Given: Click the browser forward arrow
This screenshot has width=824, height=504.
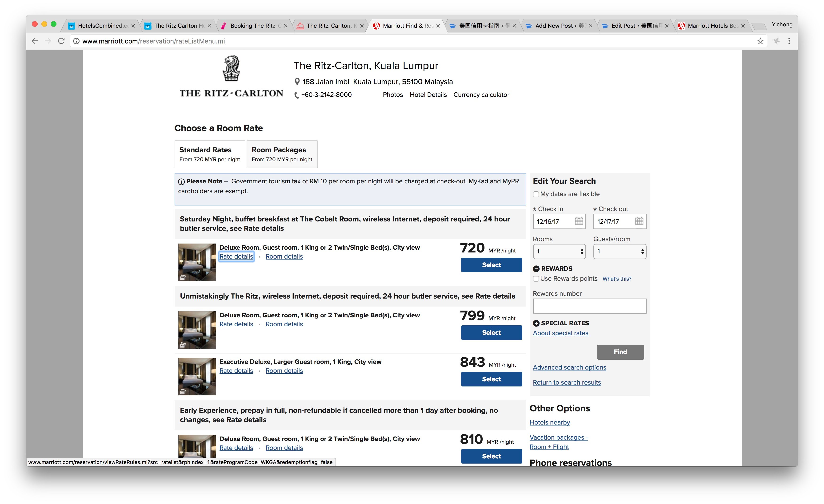Looking at the screenshot, I should pos(48,41).
